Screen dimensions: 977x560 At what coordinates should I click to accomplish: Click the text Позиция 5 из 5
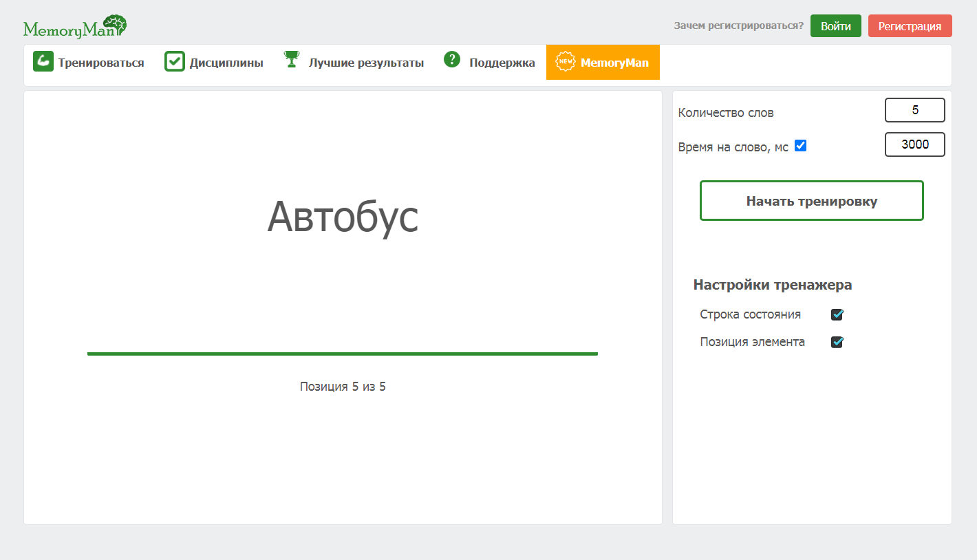[x=343, y=387]
